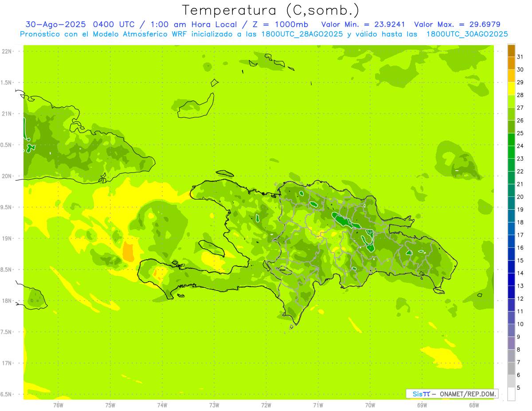This screenshot has height=411, width=532.
Task: Pick the gray swatch between 6 and 7
Action: click(x=511, y=369)
